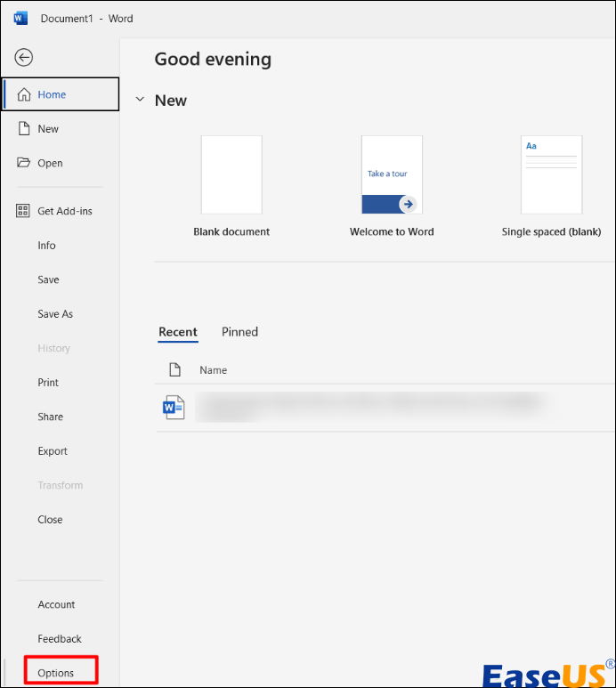The image size is (616, 688).
Task: Click the Welcome to Word label
Action: pyautogui.click(x=392, y=231)
